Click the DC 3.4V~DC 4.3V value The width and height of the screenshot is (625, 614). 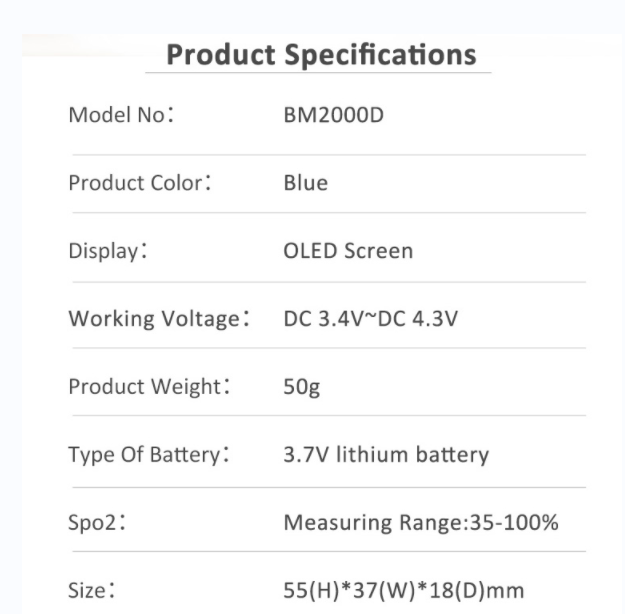pos(371,319)
